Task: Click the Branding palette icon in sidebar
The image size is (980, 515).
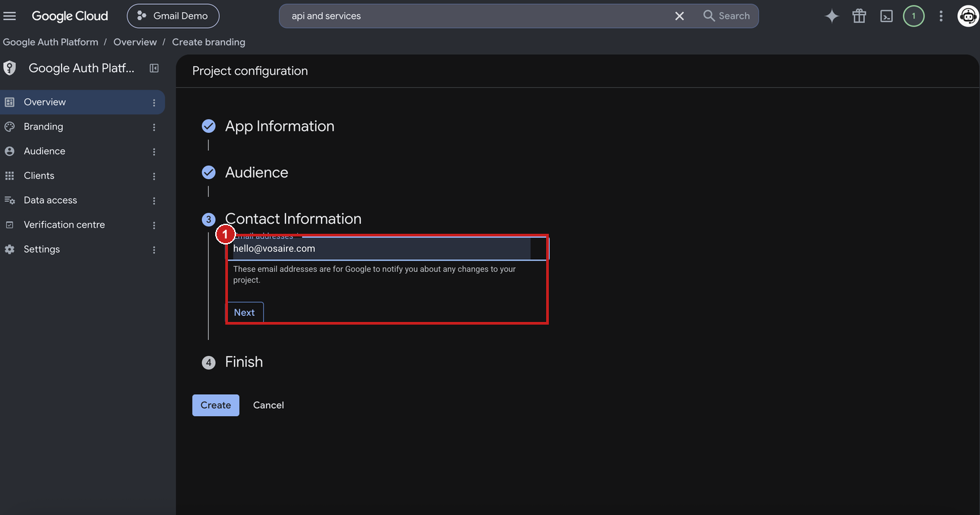Action: 9,127
